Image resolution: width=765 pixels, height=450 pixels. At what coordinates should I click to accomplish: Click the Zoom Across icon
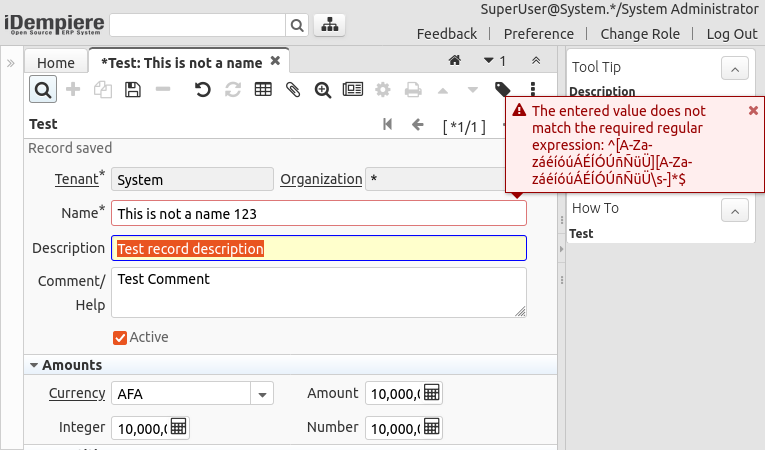point(322,90)
